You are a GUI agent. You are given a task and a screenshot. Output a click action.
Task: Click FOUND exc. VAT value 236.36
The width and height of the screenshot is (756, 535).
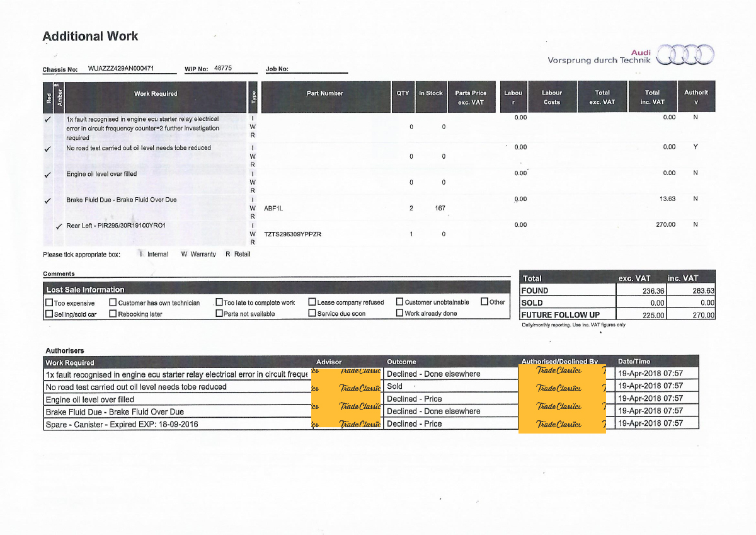click(652, 291)
